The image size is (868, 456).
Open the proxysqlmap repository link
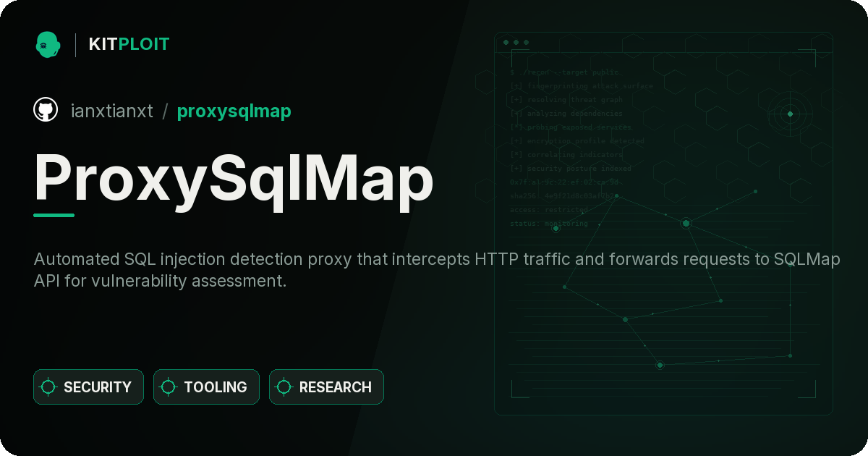(x=234, y=111)
